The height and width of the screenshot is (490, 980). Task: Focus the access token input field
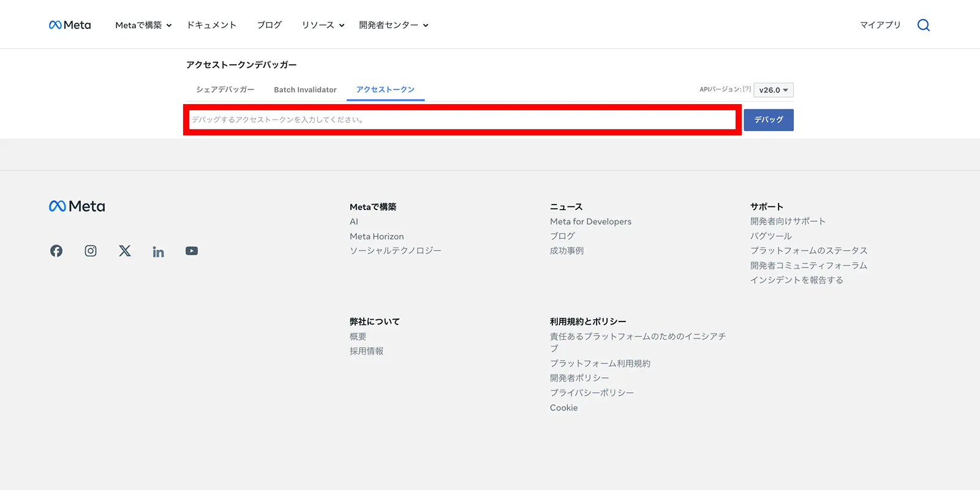[x=462, y=120]
